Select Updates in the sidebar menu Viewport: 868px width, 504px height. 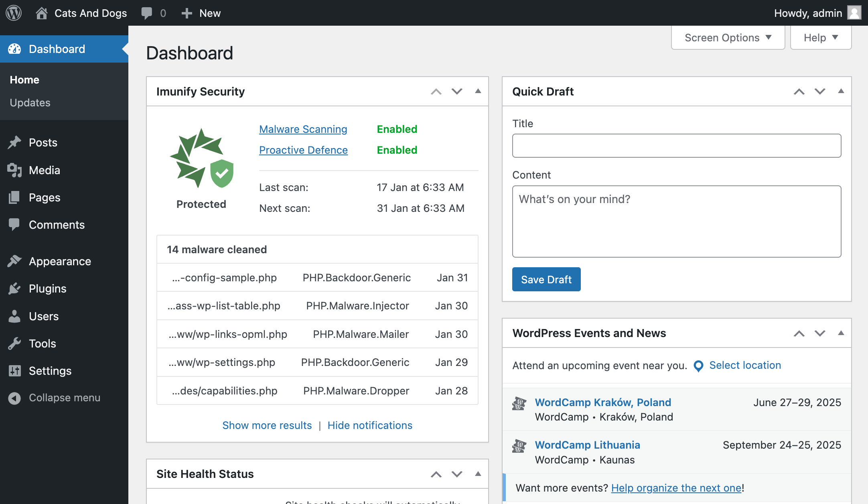30,103
